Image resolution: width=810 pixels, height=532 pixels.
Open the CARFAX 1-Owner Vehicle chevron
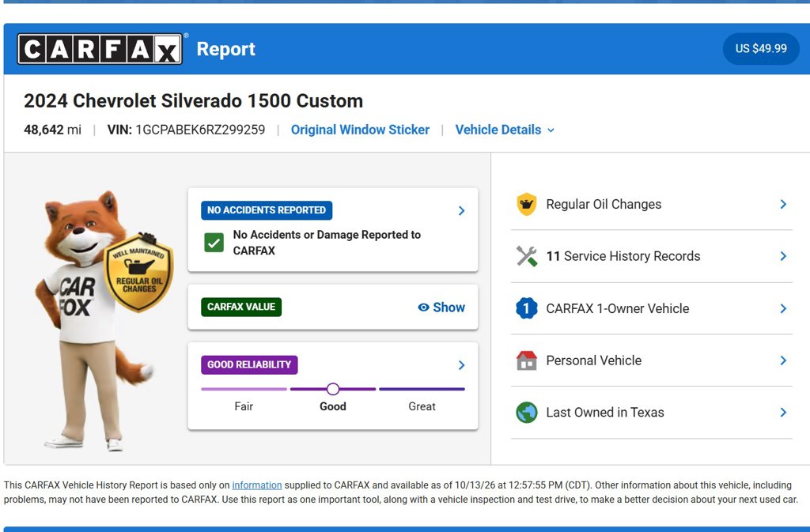click(783, 308)
